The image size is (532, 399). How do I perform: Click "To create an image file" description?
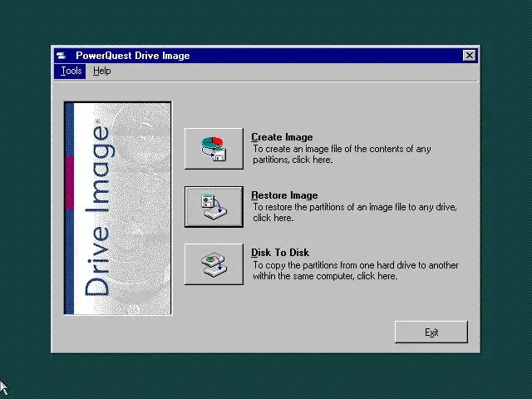coord(342,154)
